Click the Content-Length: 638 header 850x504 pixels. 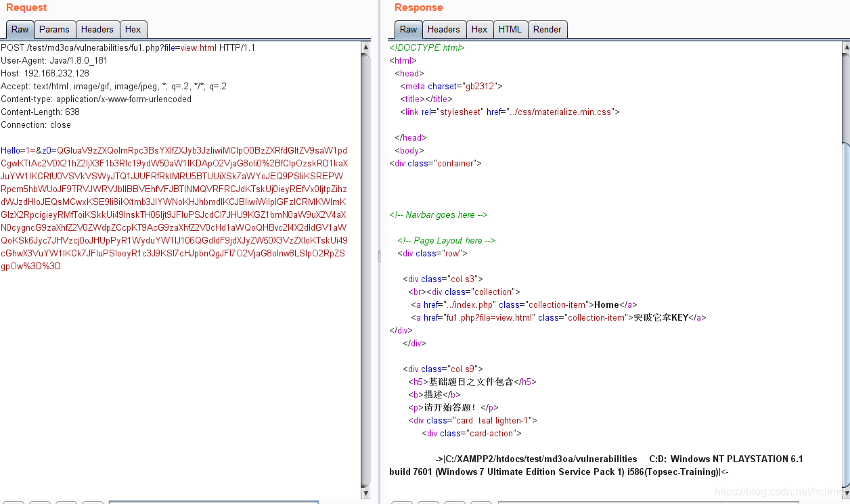coord(40,112)
